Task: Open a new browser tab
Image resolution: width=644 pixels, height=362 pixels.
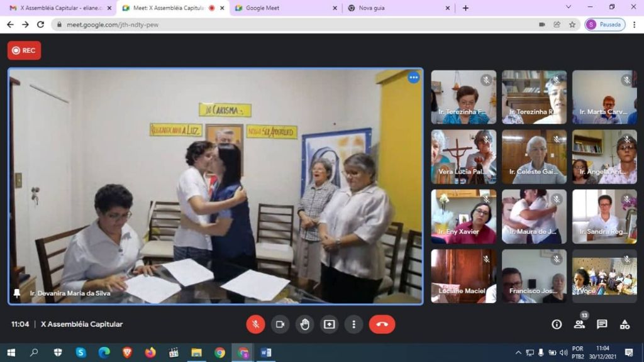Action: [x=465, y=8]
